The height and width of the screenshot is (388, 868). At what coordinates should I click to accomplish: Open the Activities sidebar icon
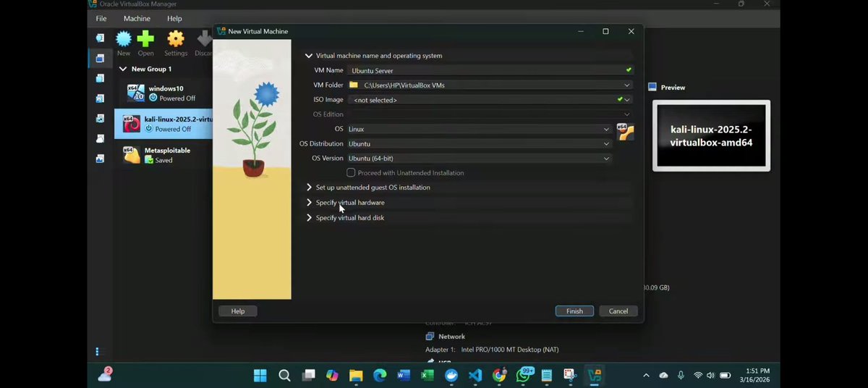tap(101, 158)
